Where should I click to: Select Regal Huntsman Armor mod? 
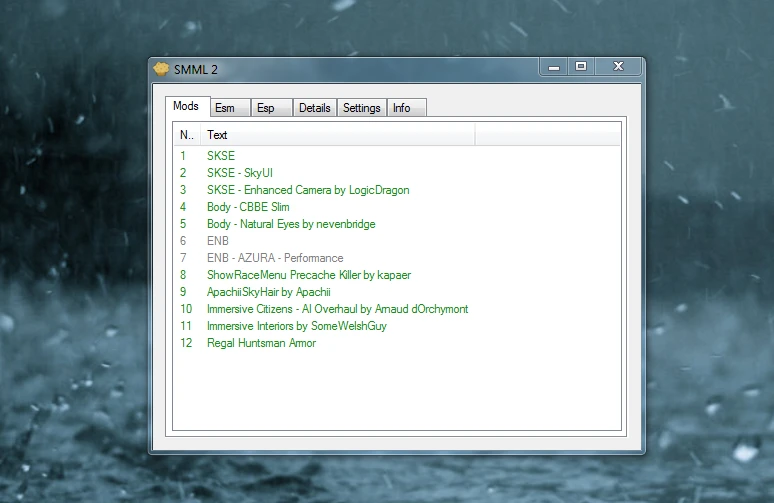coord(261,343)
